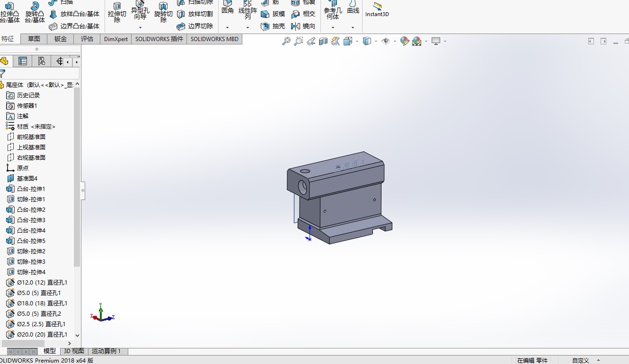Toggle the Instant3D button
Image resolution: width=629 pixels, height=364 pixels.
[x=377, y=9]
